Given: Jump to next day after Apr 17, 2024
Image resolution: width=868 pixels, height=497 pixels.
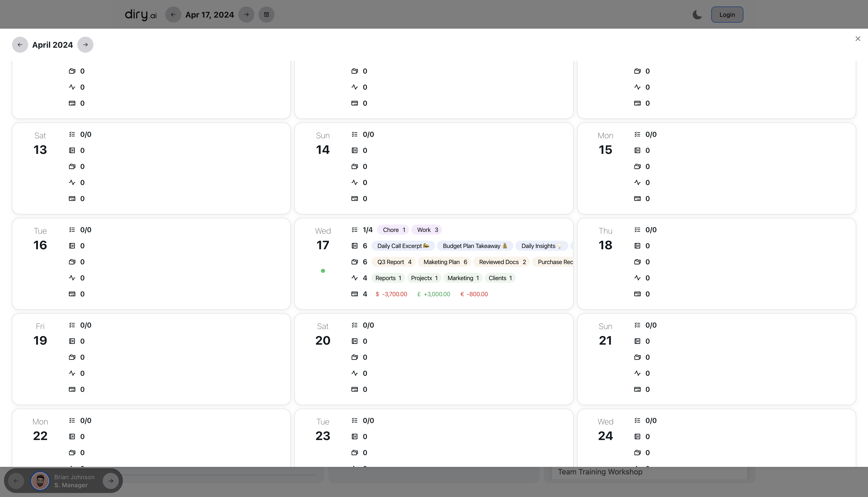Looking at the screenshot, I should (x=246, y=15).
